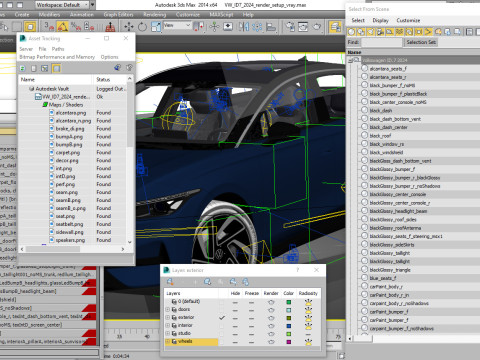
Task: Open the Workspace: Default dropdown
Action: tap(62, 5)
